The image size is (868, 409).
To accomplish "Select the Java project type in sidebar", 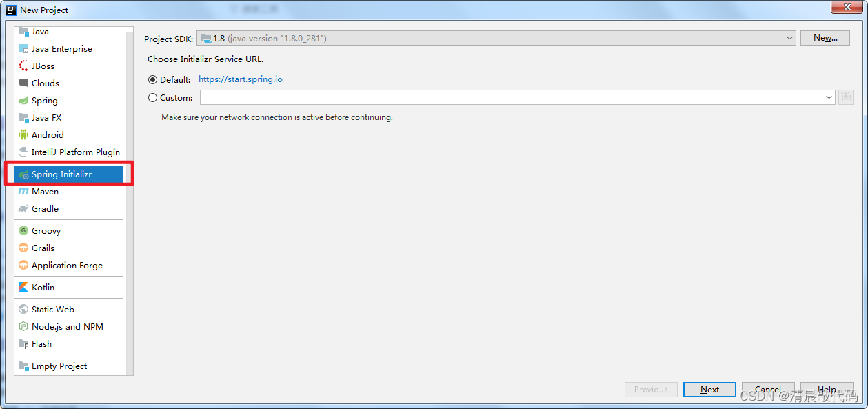I will point(37,31).
